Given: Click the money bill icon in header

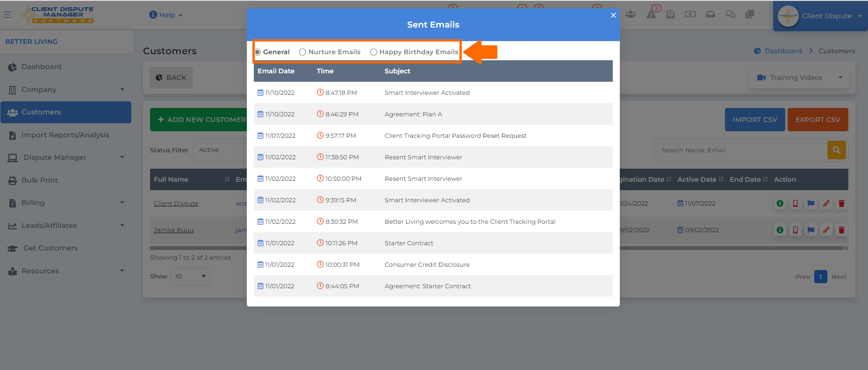Looking at the screenshot, I should point(690,14).
